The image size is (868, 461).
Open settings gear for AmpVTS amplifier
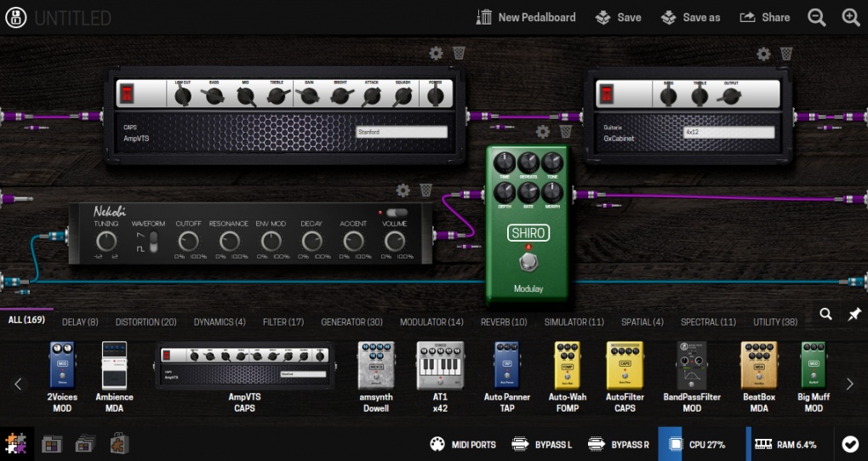436,54
